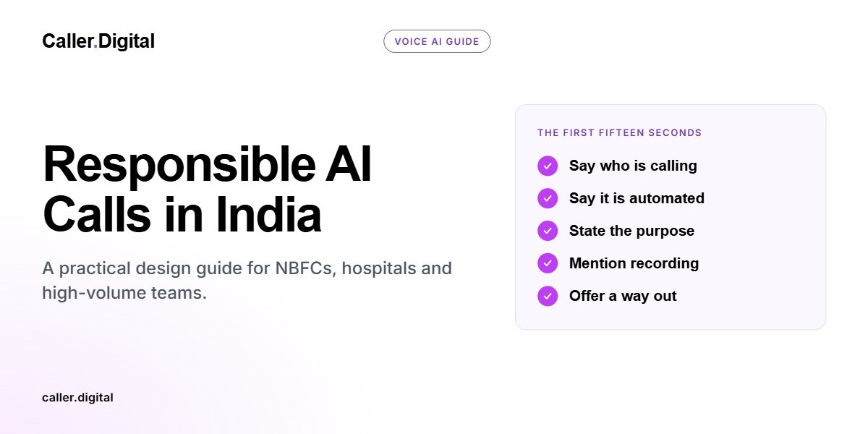Click THE FIRST FIFTEEN SECONDS heading
The image size is (868, 434).
click(x=620, y=133)
